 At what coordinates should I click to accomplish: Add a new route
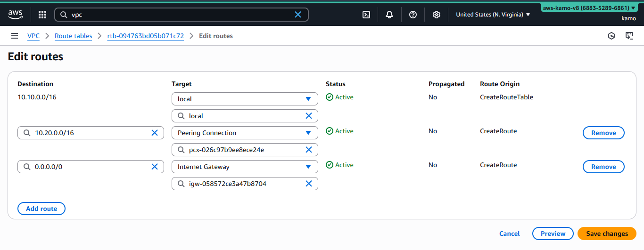pyautogui.click(x=41, y=209)
